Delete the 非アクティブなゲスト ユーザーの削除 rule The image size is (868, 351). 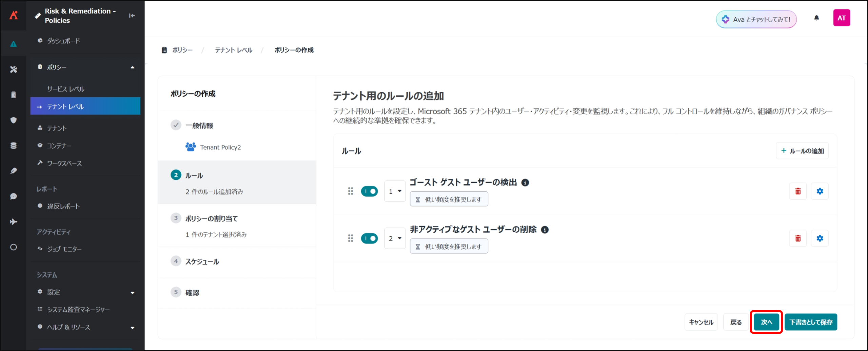pos(798,238)
